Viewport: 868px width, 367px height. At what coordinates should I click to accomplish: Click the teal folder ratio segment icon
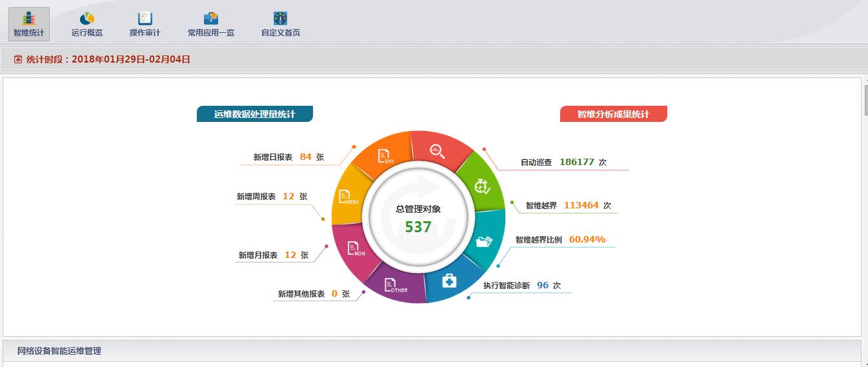click(484, 242)
